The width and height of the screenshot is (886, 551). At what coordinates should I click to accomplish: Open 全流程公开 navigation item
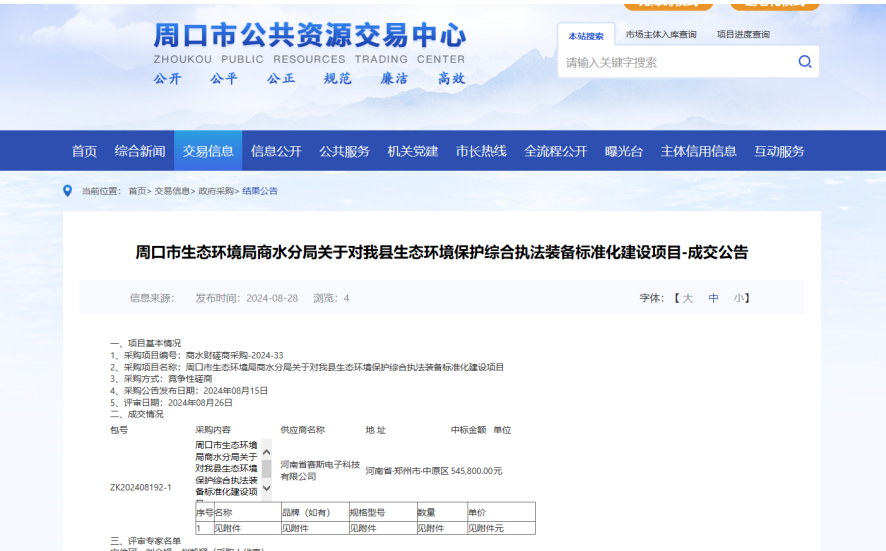(555, 151)
